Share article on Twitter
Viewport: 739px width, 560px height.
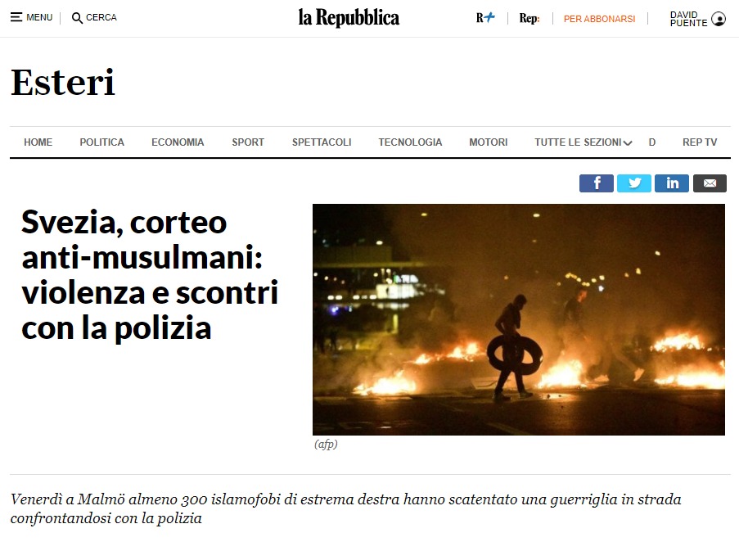634,183
